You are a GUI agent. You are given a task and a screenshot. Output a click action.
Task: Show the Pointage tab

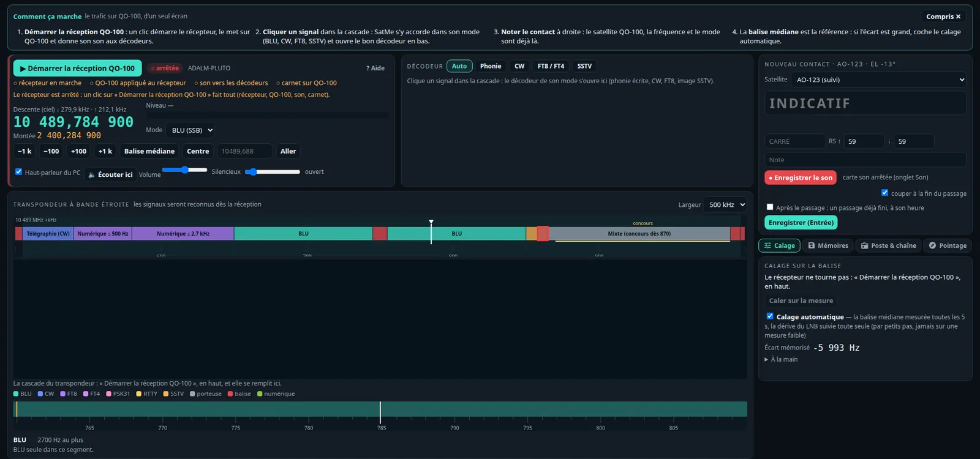click(x=948, y=245)
